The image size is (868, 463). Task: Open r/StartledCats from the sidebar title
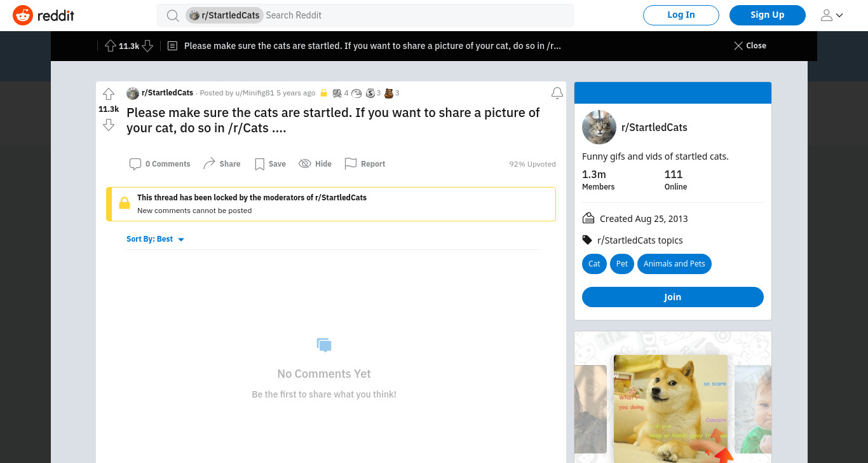pyautogui.click(x=654, y=127)
